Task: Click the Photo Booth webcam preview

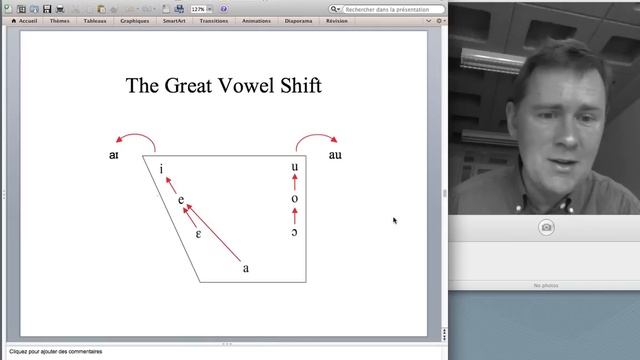Action: point(544,108)
